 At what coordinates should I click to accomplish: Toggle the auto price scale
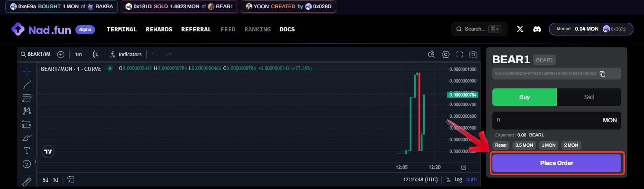point(472,180)
